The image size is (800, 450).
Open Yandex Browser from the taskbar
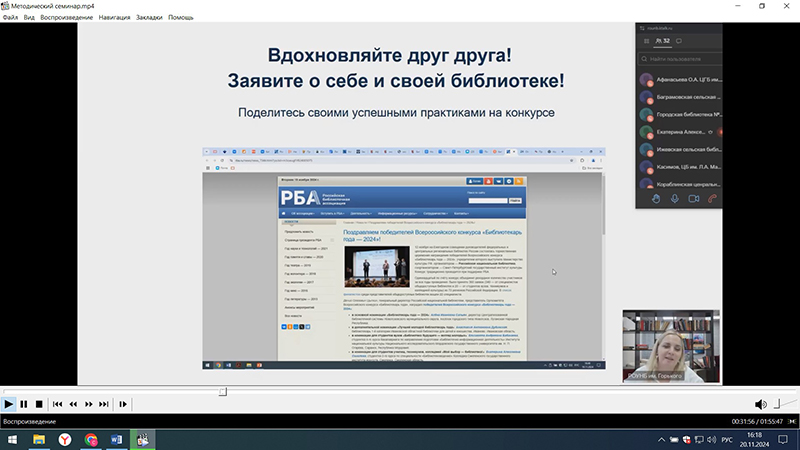pyautogui.click(x=64, y=439)
